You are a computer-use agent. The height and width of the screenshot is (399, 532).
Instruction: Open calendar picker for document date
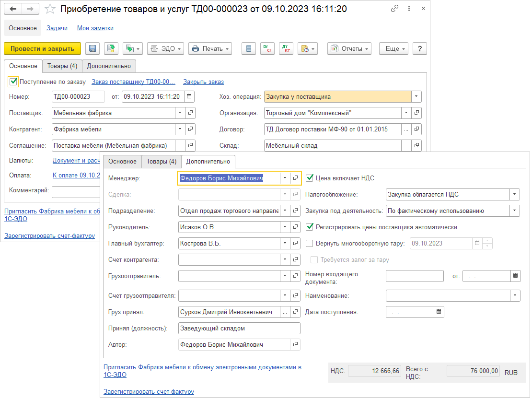(189, 96)
